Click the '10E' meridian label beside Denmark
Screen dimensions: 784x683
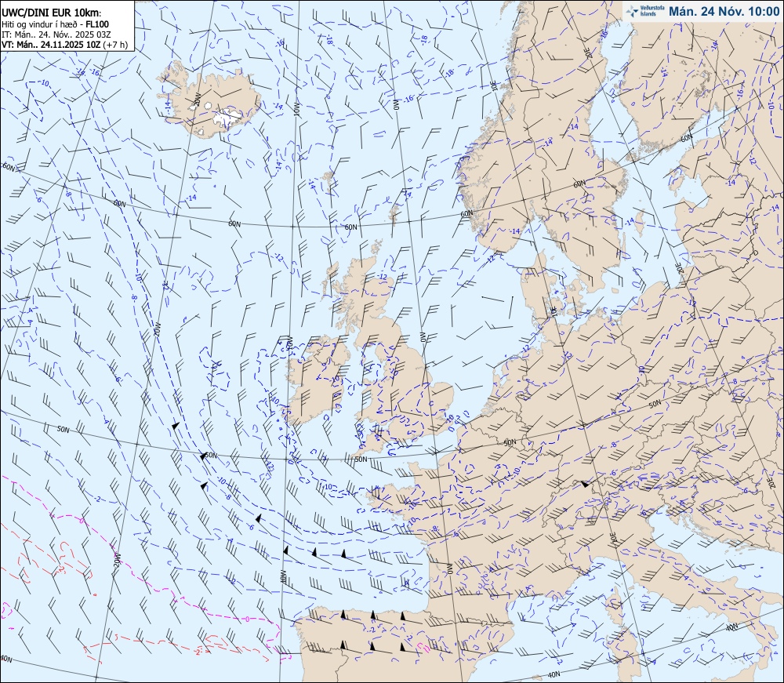click(554, 311)
